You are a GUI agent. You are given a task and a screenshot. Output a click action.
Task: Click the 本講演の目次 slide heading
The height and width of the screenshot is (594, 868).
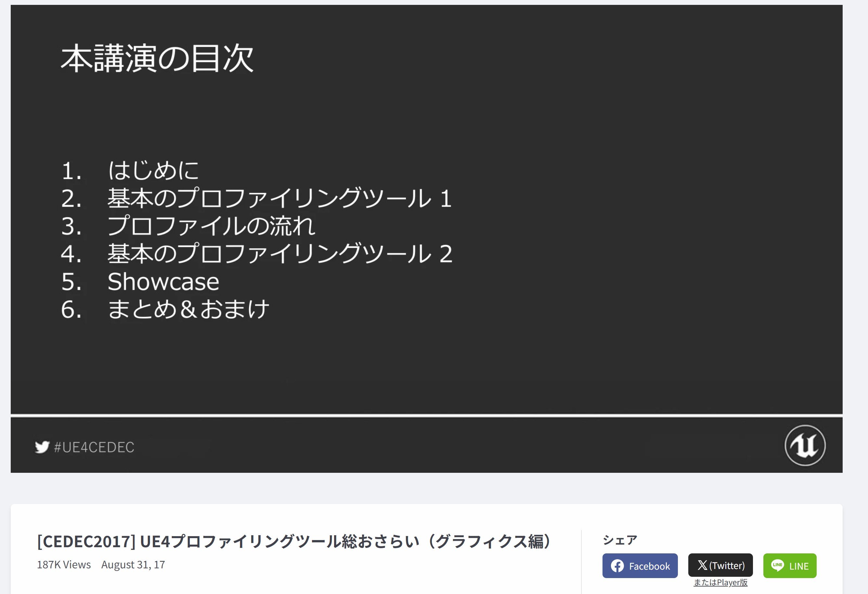click(x=157, y=58)
